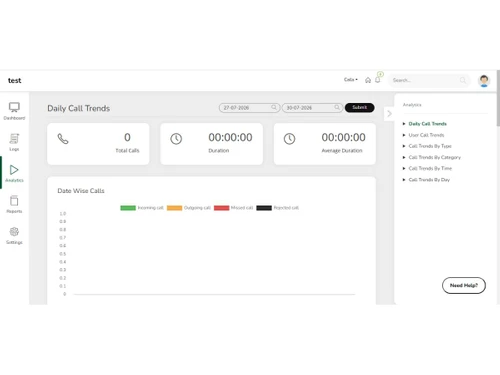Open Call Trends By Type
The width and height of the screenshot is (500, 375).
coord(430,146)
